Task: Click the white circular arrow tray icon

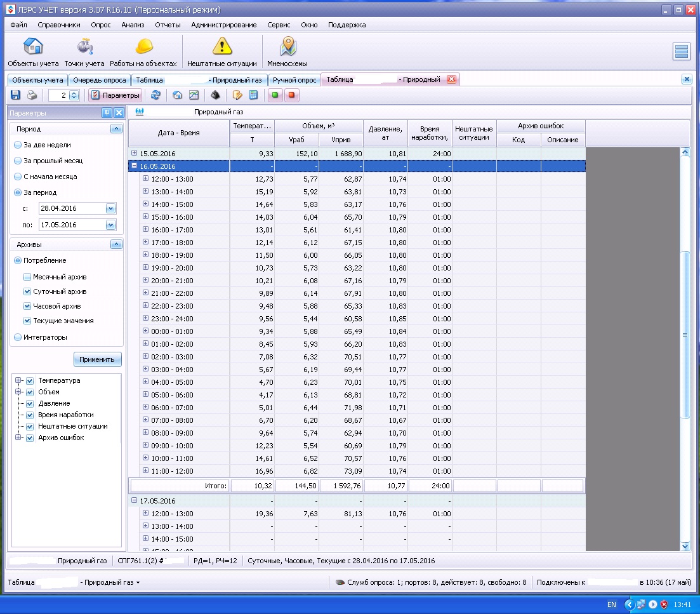Action: coord(652,604)
